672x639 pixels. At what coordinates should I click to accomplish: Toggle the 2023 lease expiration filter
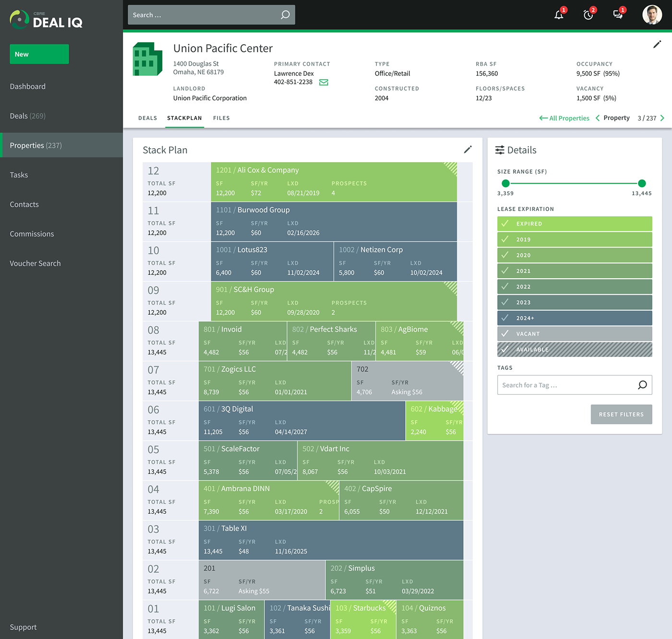point(575,302)
